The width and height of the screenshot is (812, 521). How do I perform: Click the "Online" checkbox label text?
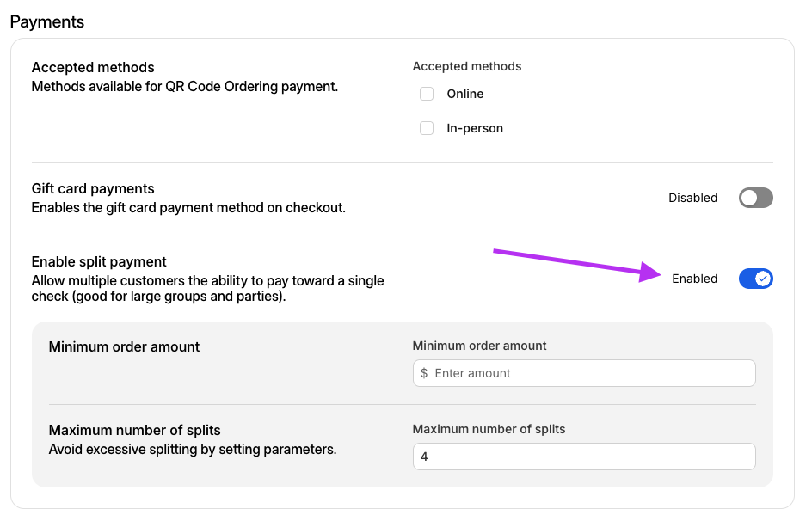point(465,94)
